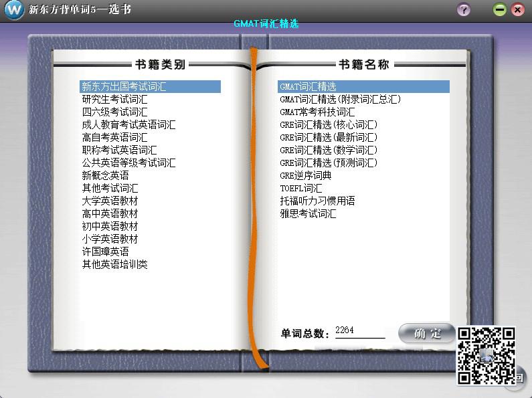Close the app with the red X button
The image size is (532, 398).
517,10
